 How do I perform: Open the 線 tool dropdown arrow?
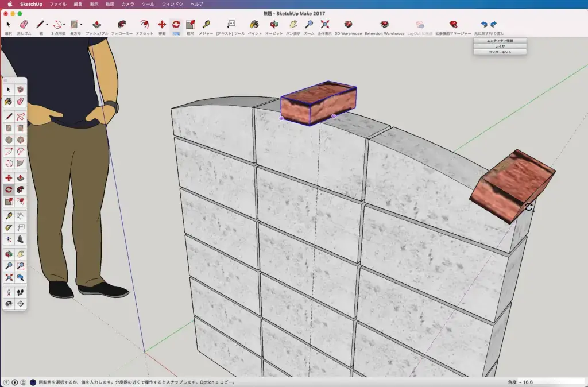[47, 24]
